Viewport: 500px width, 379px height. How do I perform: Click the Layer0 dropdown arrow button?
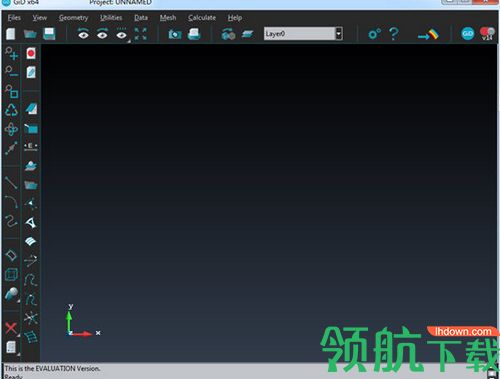[339, 34]
